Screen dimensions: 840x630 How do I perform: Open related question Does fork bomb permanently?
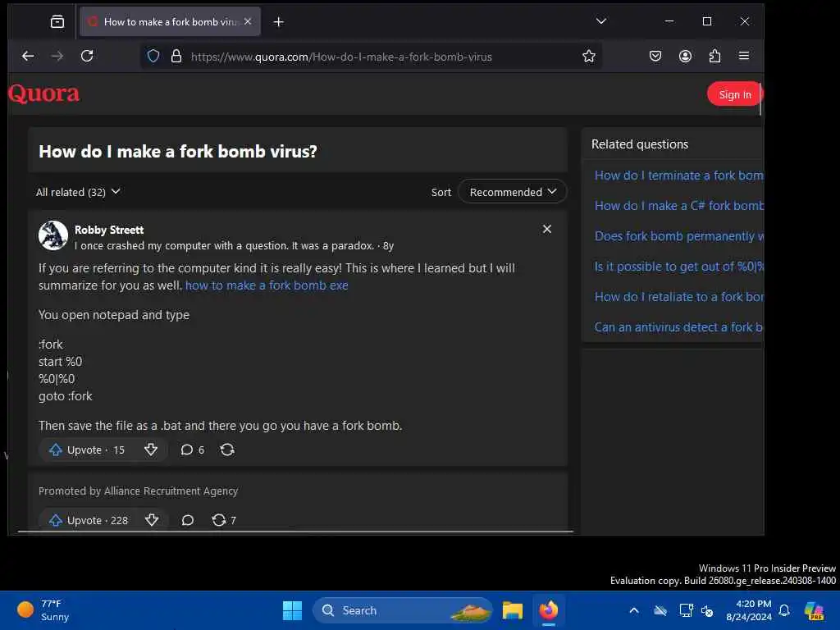pyautogui.click(x=678, y=236)
